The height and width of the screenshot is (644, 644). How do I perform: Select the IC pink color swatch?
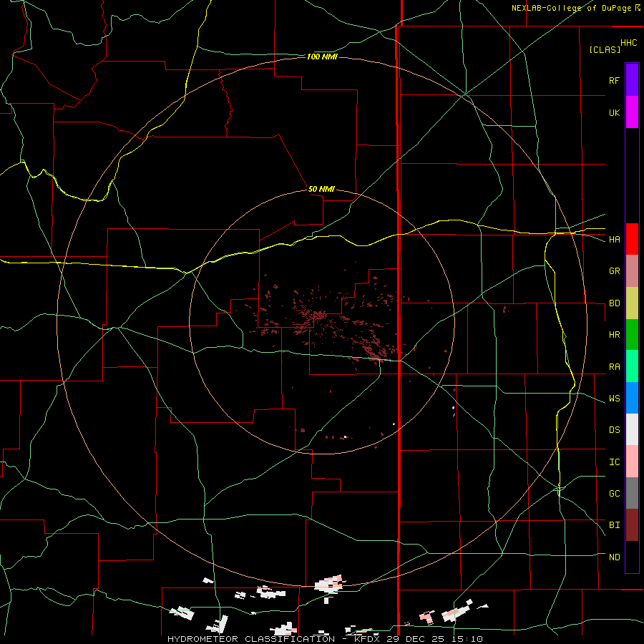click(632, 462)
